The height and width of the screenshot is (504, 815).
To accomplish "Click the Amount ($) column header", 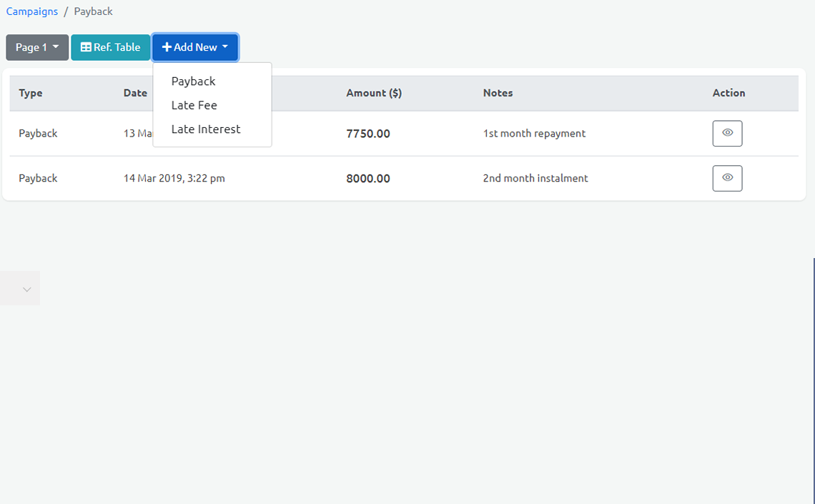I will [x=374, y=93].
